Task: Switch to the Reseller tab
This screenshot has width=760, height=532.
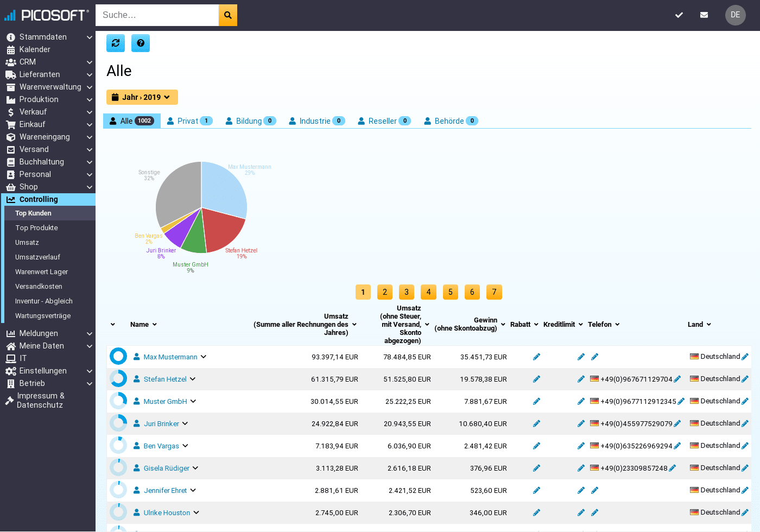Action: coord(384,121)
